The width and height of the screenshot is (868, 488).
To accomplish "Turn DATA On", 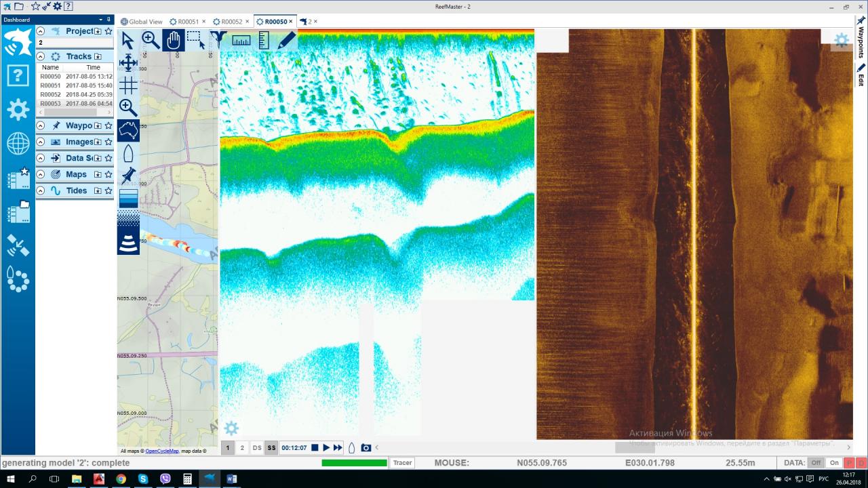I will pyautogui.click(x=834, y=463).
